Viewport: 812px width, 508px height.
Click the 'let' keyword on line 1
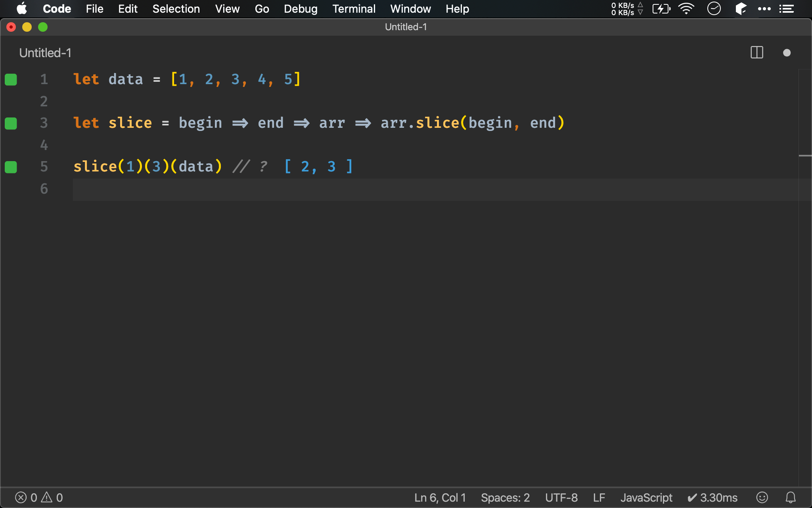click(x=86, y=79)
